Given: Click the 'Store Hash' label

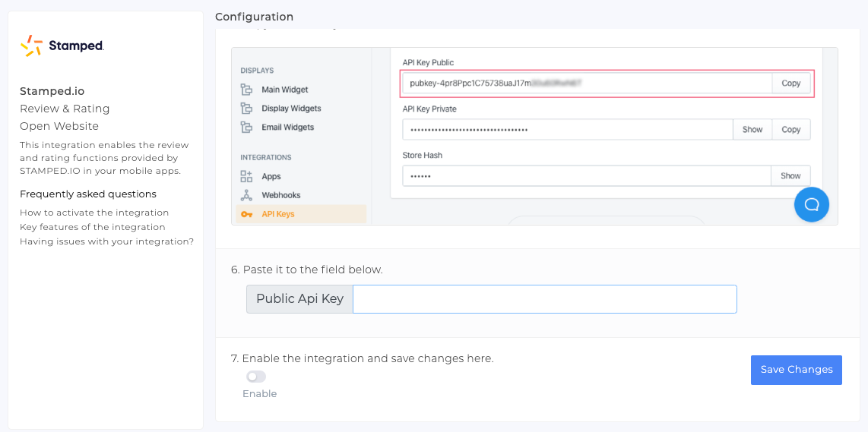Looking at the screenshot, I should [423, 156].
